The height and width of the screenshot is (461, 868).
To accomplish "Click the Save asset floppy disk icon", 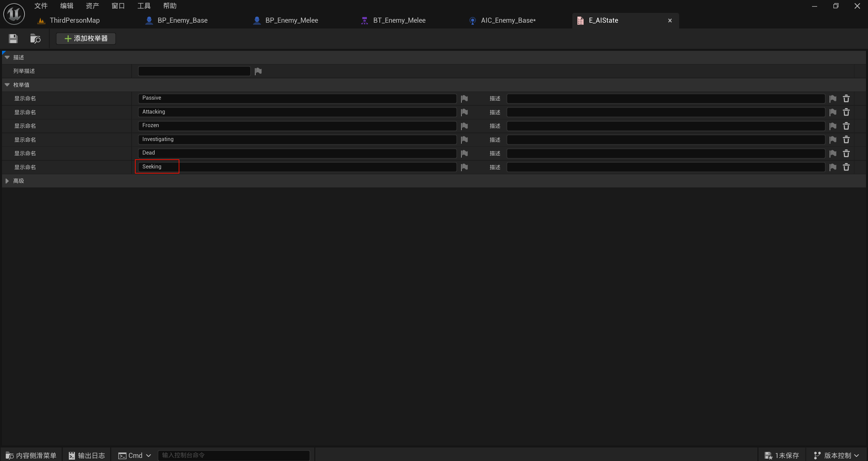I will [x=13, y=39].
